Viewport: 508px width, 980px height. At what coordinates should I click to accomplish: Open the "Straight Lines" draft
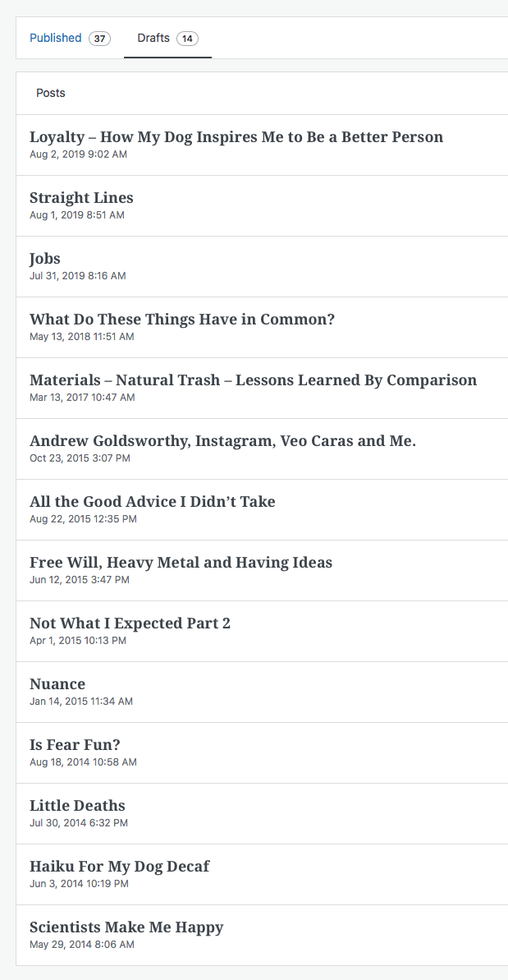(x=81, y=198)
